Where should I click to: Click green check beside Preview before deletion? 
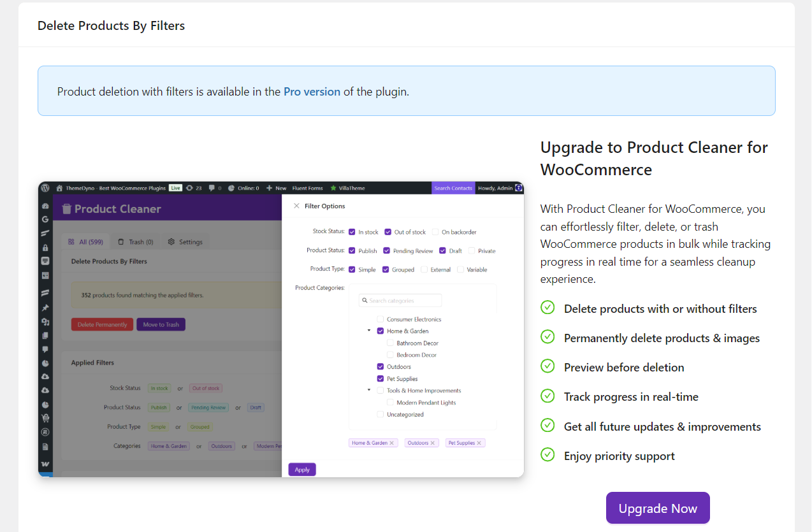[547, 366]
